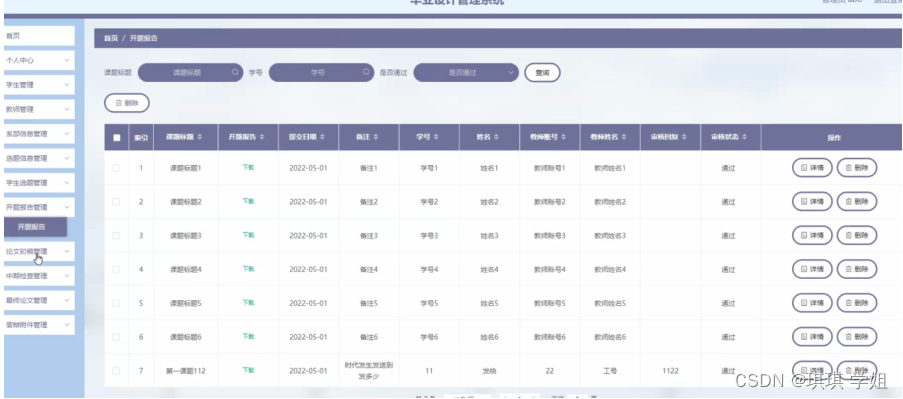Expand 论文初稿管理 sidebar menu
The image size is (903, 399).
point(39,252)
